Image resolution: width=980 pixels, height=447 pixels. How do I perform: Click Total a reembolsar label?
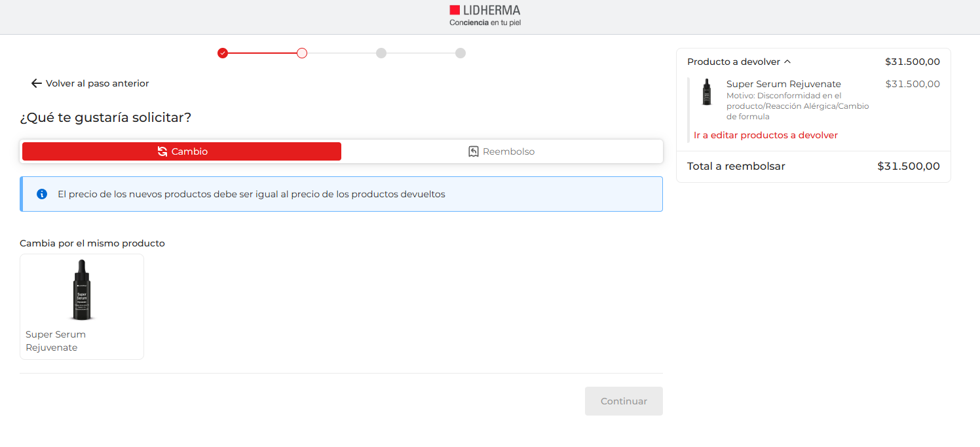click(736, 166)
